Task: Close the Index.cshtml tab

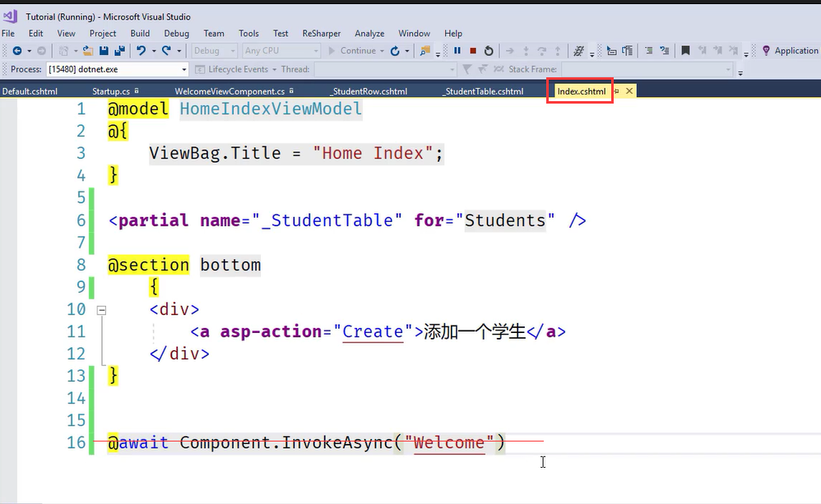Action: (629, 91)
